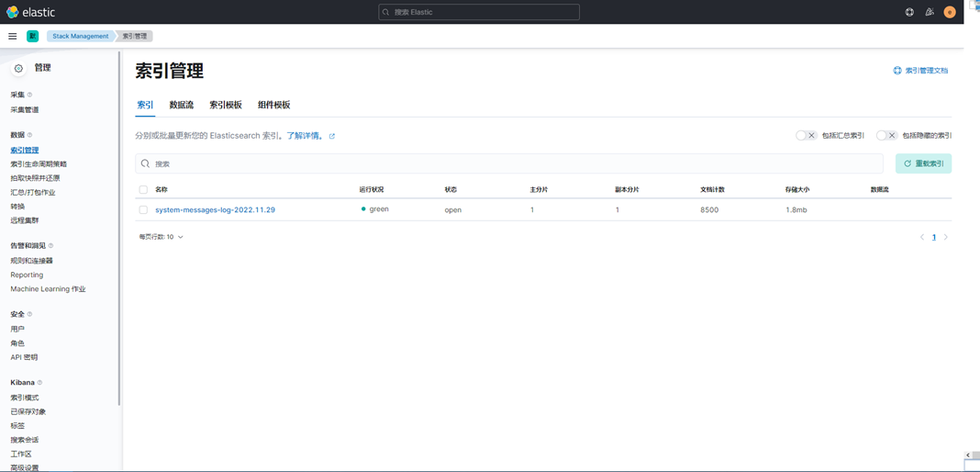Screen dimensions: 980x472
Task: Click the info icon next to 数据
Action: coord(29,135)
